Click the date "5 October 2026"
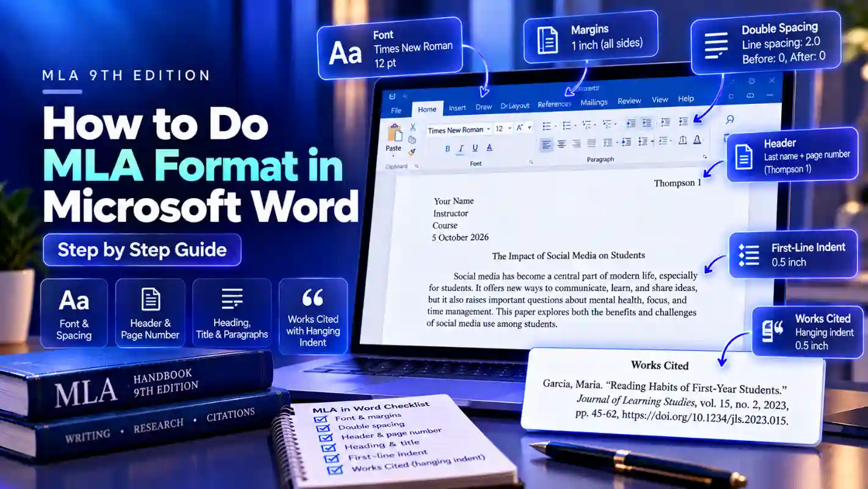 460,238
